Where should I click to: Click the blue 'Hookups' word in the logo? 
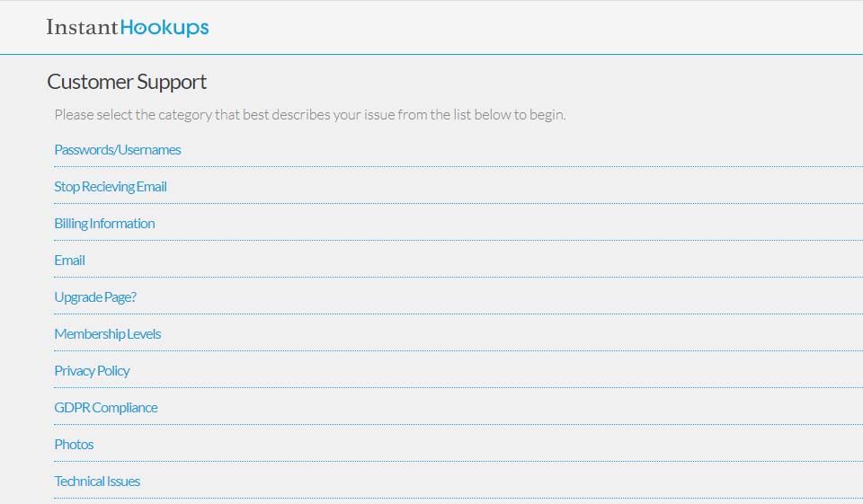pyautogui.click(x=165, y=27)
